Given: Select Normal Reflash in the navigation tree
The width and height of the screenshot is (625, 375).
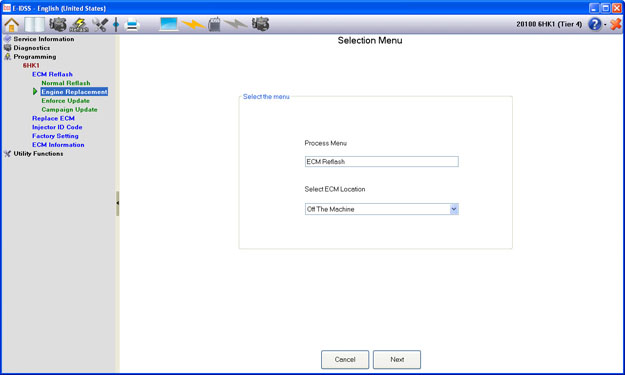Looking at the screenshot, I should coord(66,83).
